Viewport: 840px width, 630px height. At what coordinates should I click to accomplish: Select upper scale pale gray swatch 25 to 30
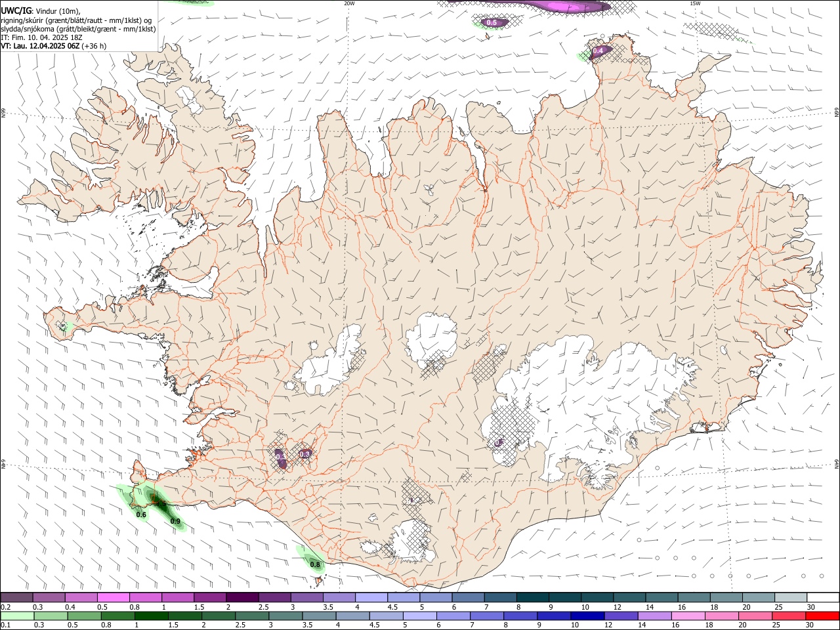click(790, 597)
